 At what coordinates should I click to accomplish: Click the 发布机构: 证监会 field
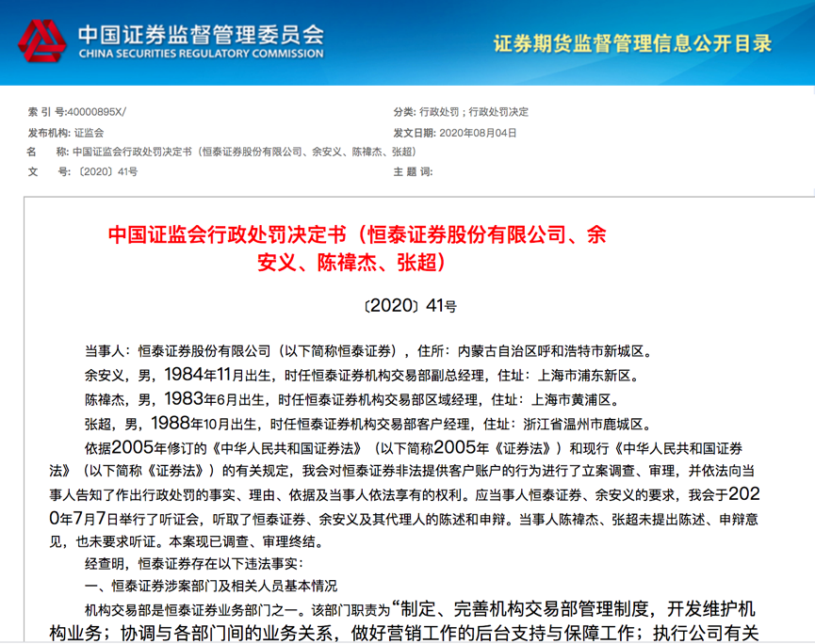point(66,133)
